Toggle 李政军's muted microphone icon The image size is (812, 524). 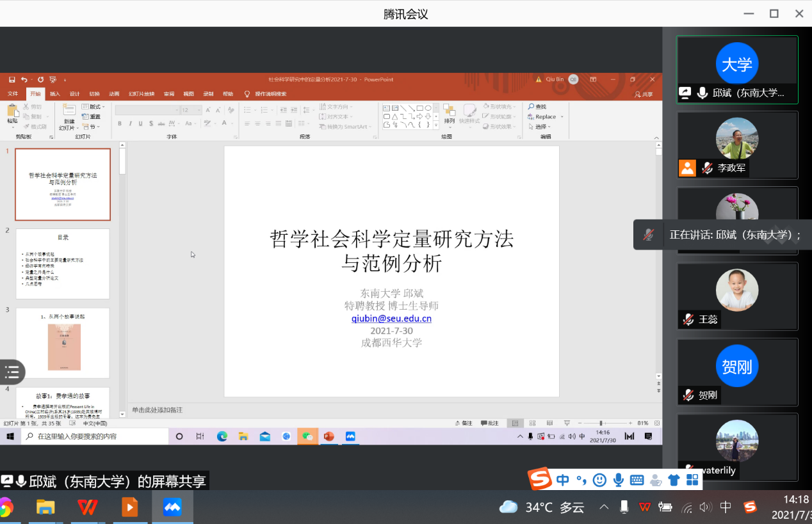click(x=707, y=168)
